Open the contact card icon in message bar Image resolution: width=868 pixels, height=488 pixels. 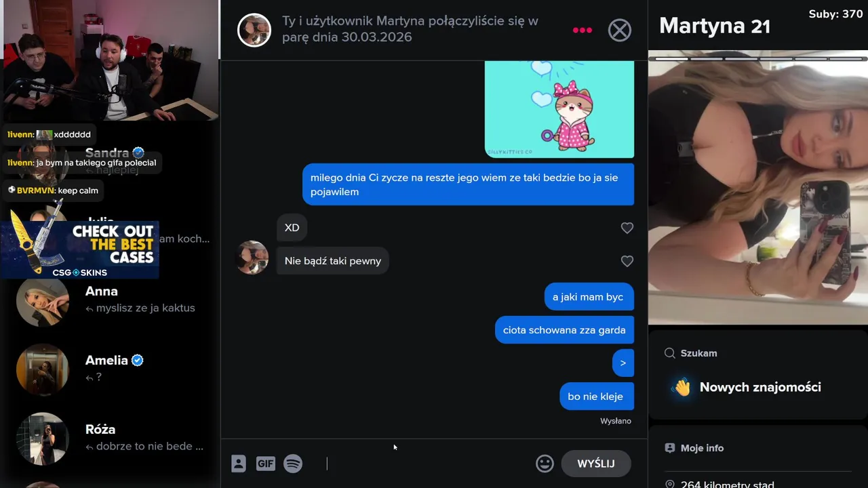point(238,464)
